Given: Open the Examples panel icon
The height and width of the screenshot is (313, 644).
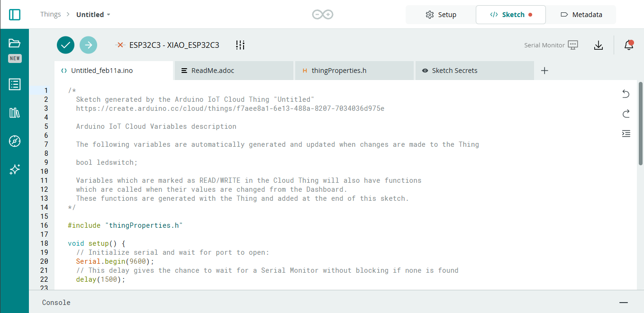Looking at the screenshot, I should (14, 84).
